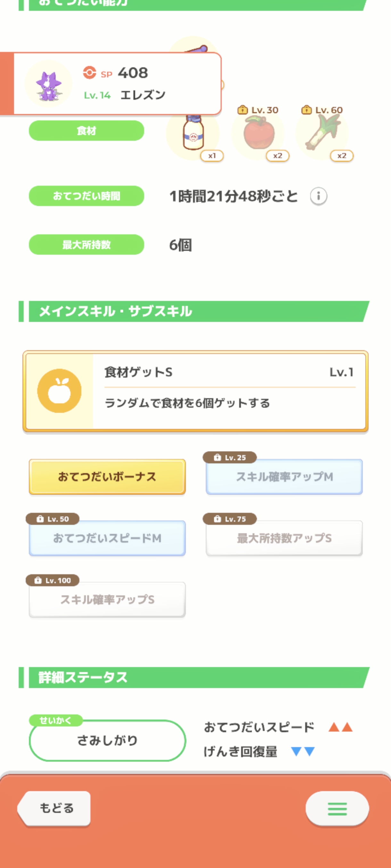Tap the info icon beside helping time
The height and width of the screenshot is (868, 391).
[x=319, y=196]
